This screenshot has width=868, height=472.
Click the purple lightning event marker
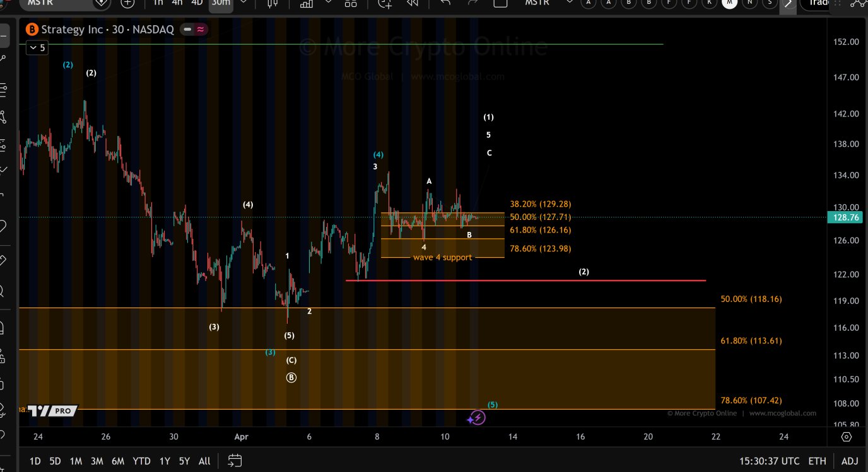coord(478,417)
